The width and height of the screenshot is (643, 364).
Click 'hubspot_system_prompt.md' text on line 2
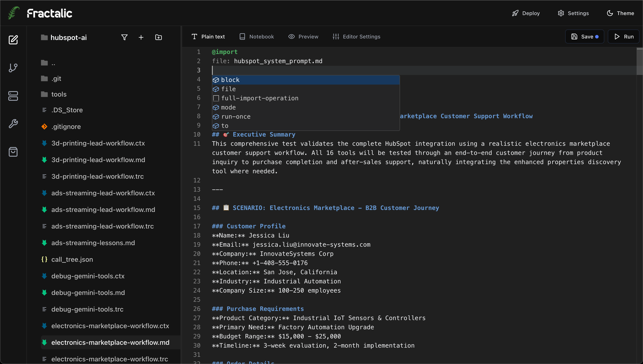click(x=278, y=61)
